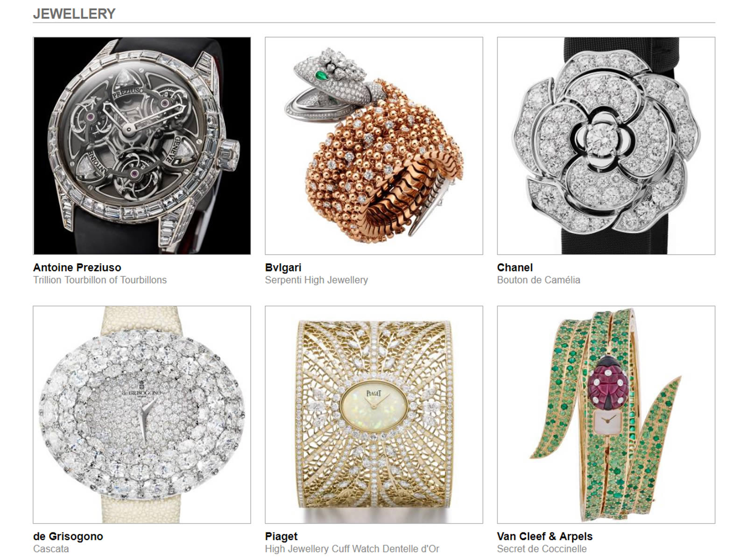Image resolution: width=747 pixels, height=560 pixels.
Task: Click the Bvlgari brand name
Action: point(283,267)
